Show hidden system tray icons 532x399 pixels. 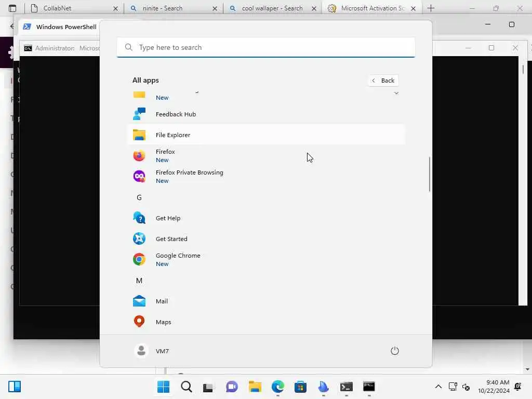pyautogui.click(x=438, y=387)
